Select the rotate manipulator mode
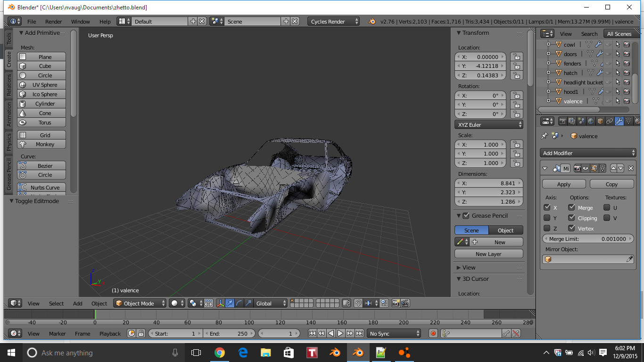Viewport: 644px width, 362px height. [x=239, y=304]
